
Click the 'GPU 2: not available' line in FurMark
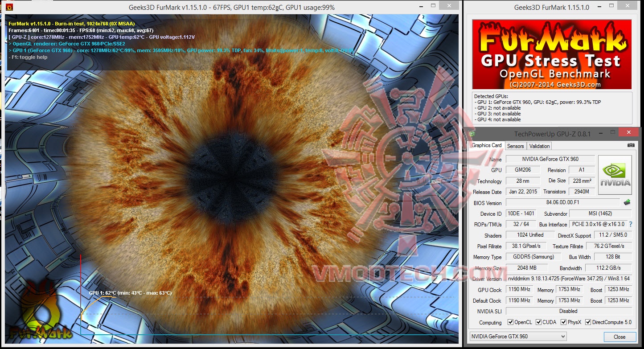click(497, 108)
